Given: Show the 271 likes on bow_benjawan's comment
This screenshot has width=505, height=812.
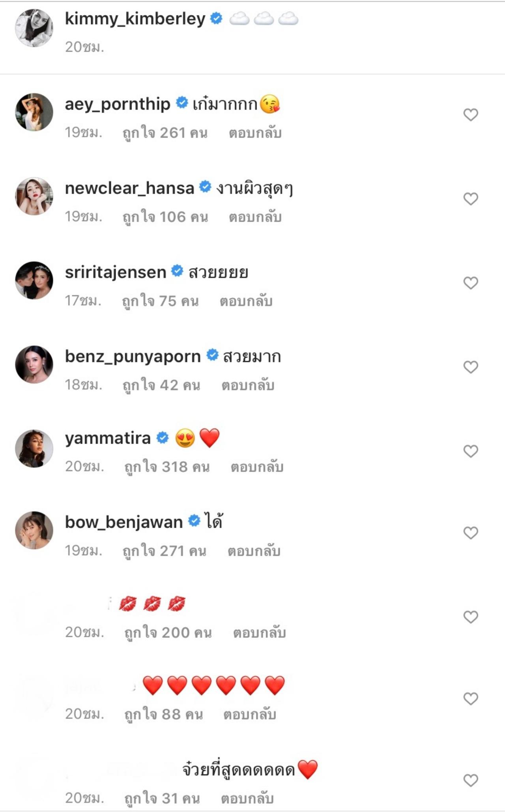Looking at the screenshot, I should pos(165,551).
